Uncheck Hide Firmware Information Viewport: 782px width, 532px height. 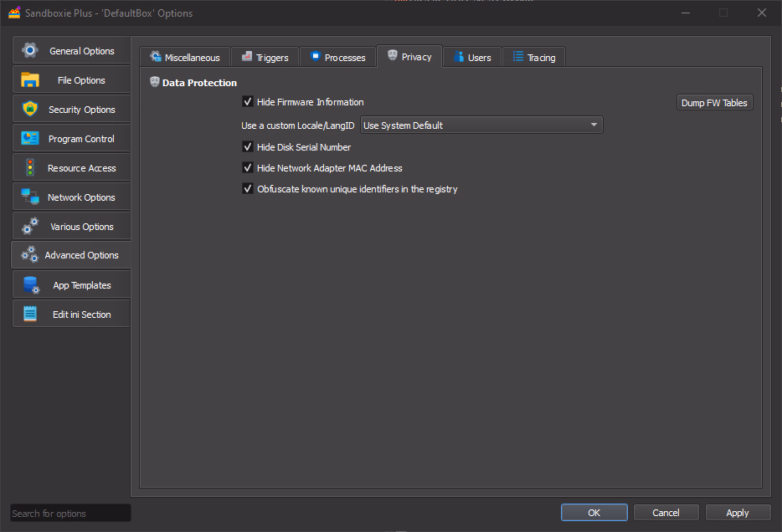(x=248, y=102)
